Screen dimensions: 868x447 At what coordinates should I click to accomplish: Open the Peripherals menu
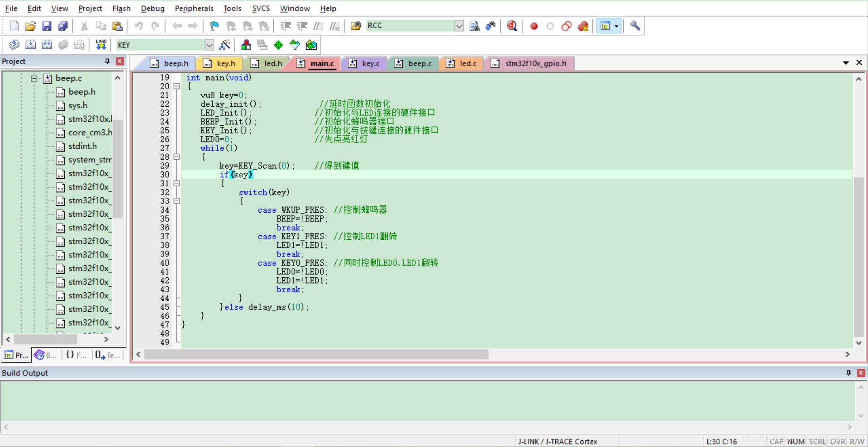click(x=194, y=8)
